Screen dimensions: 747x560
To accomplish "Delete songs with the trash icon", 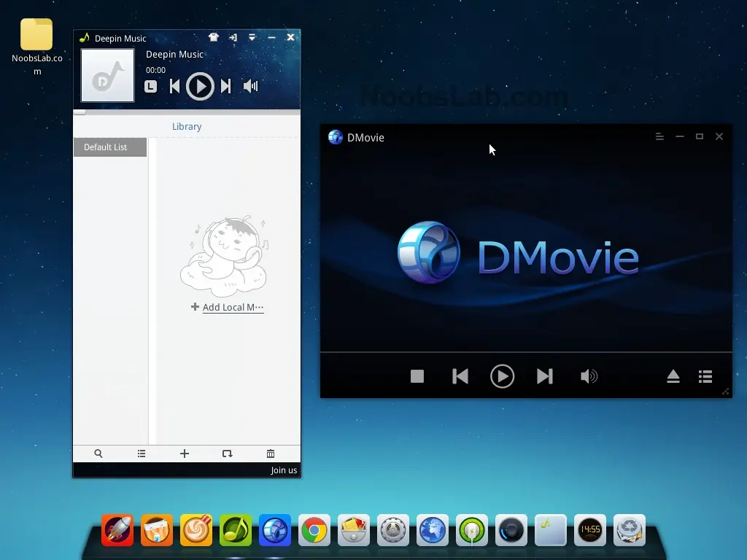I will click(271, 454).
